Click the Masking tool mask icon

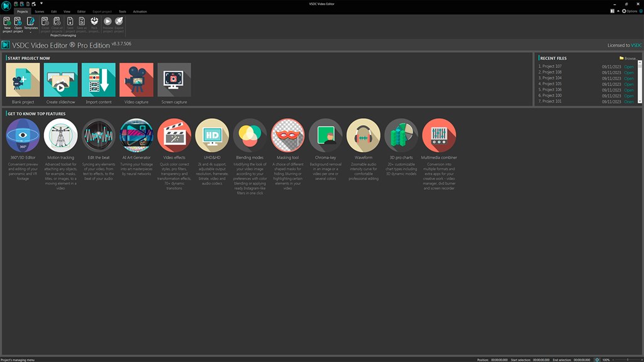pos(287,135)
